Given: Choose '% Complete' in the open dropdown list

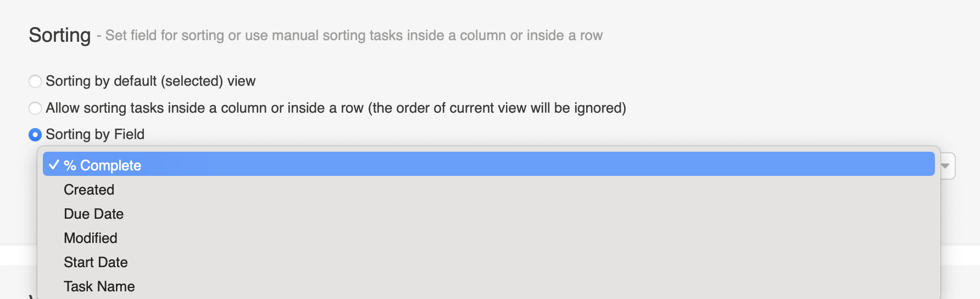Looking at the screenshot, I should point(102,165).
